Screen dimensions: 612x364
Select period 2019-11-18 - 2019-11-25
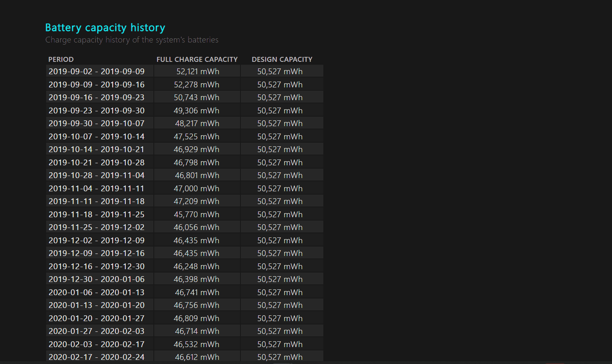[97, 214]
